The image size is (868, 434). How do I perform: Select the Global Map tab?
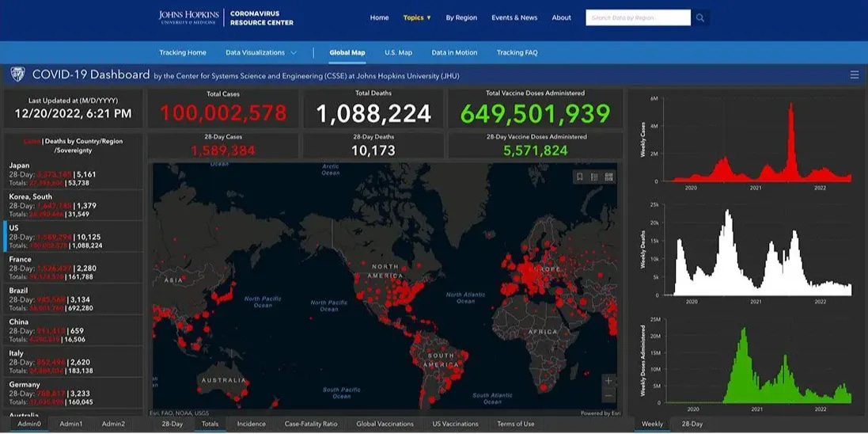pyautogui.click(x=347, y=52)
